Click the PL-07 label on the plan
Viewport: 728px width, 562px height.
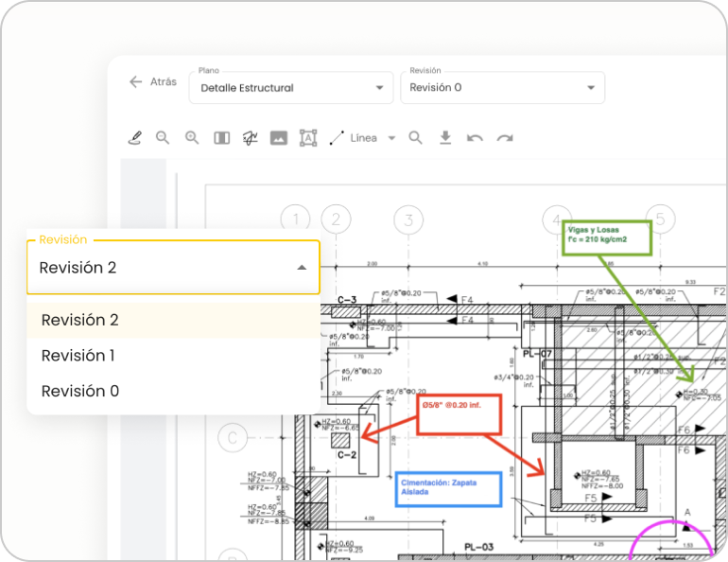click(537, 354)
